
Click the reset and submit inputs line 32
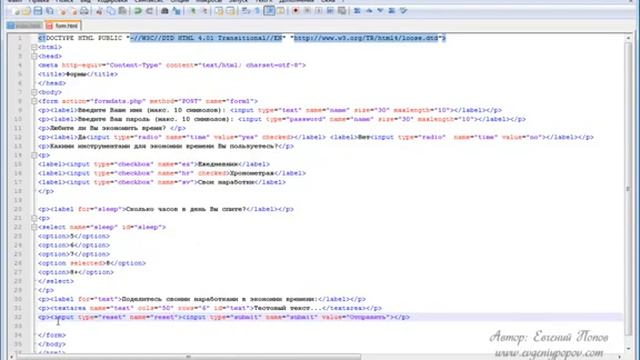pyautogui.click(x=224, y=317)
